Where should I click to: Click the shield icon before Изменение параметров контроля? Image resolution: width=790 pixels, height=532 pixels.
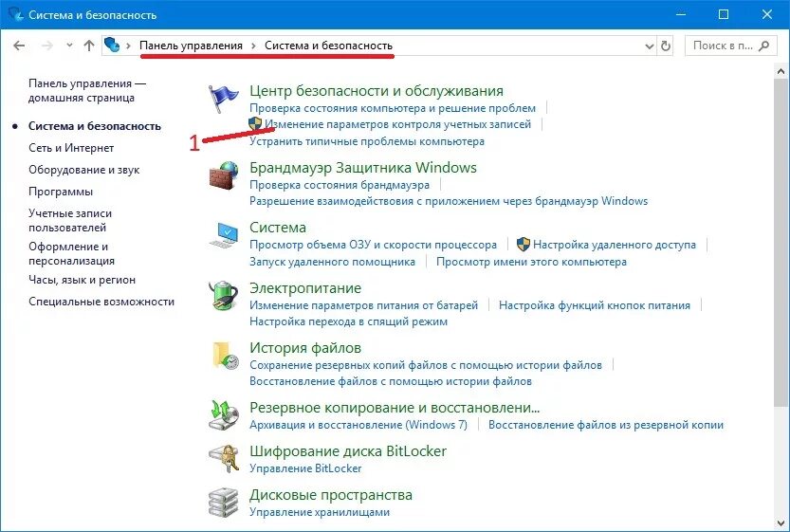pos(255,123)
